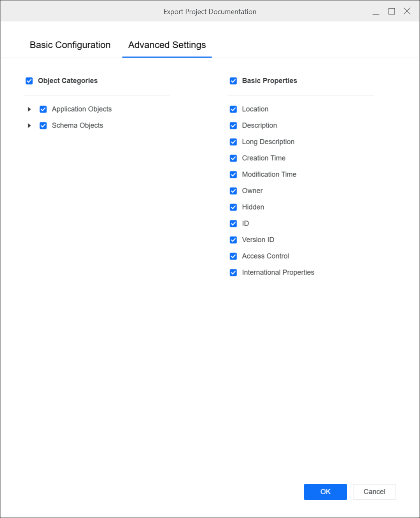This screenshot has height=518, width=420.
Task: Deselect the Schema Objects checkbox
Action: (x=43, y=126)
